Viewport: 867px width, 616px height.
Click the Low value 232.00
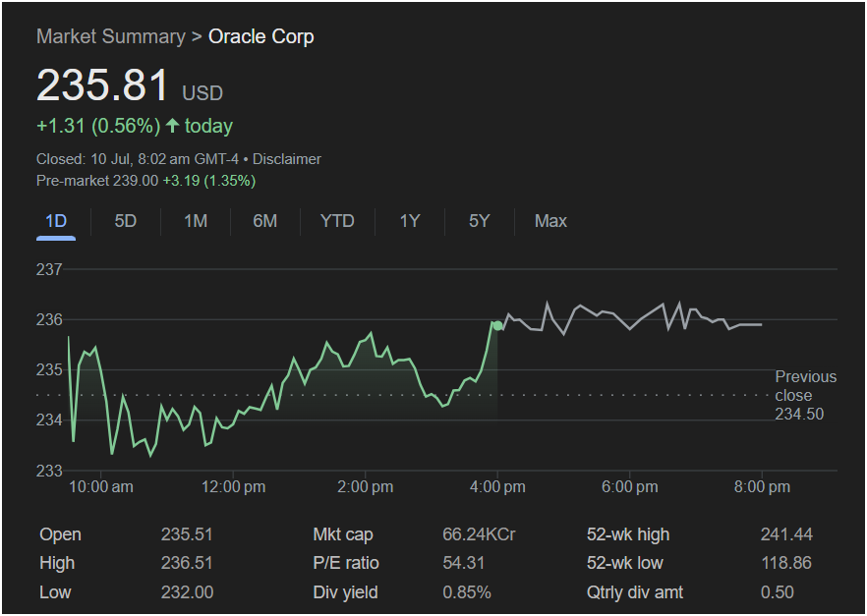tap(187, 592)
